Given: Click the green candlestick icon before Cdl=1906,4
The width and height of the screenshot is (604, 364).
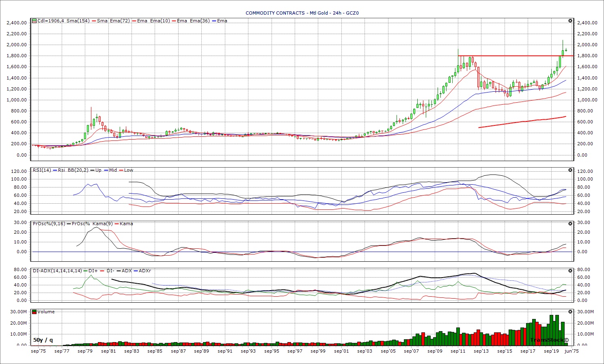Looking at the screenshot, I should pos(35,21).
